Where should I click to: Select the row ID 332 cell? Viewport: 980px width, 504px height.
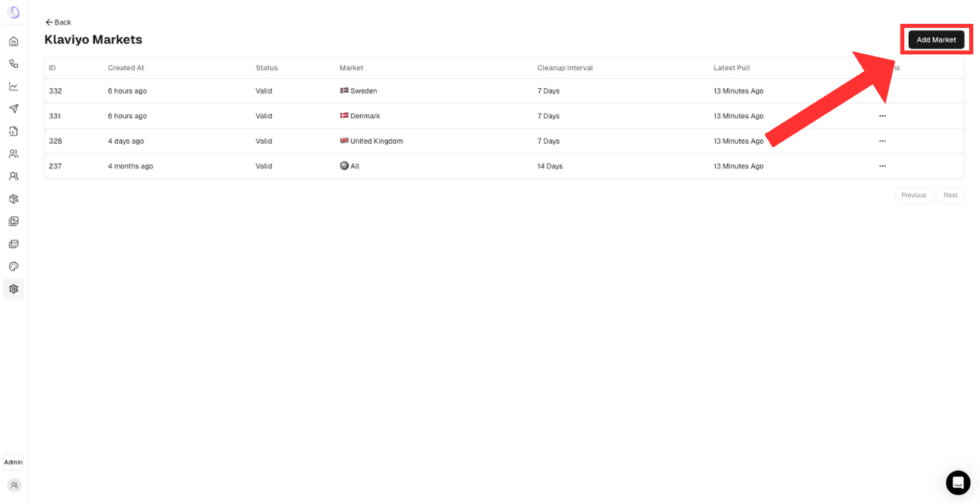[56, 91]
